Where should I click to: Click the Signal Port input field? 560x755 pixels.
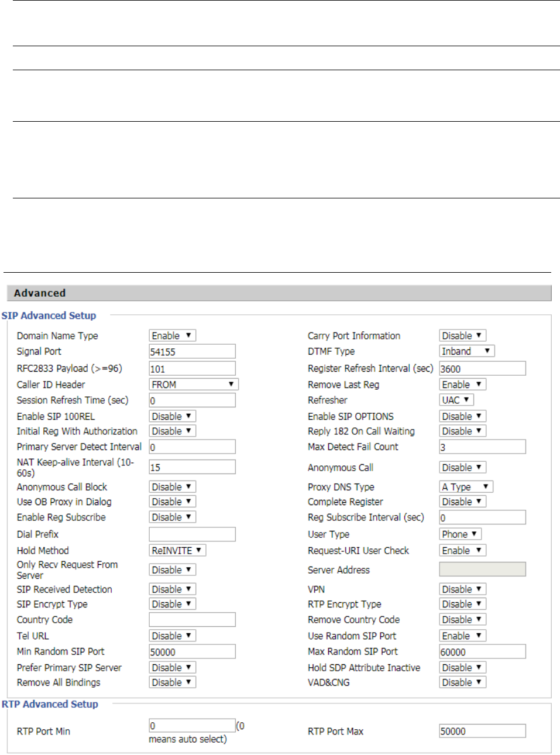pos(192,352)
